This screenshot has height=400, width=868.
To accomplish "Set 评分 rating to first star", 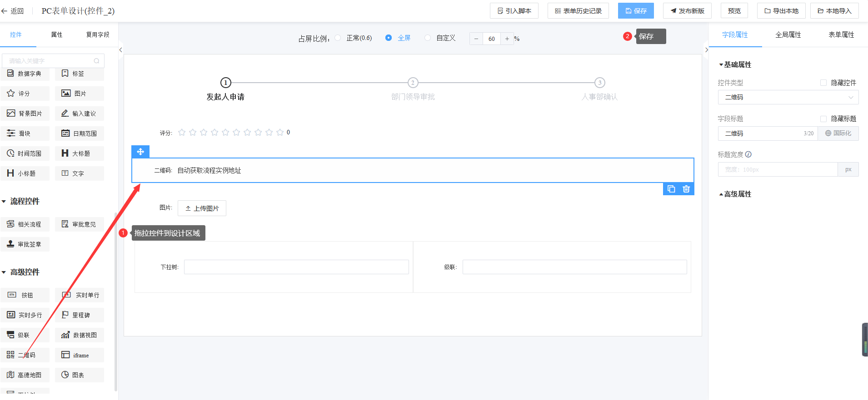I will [182, 132].
